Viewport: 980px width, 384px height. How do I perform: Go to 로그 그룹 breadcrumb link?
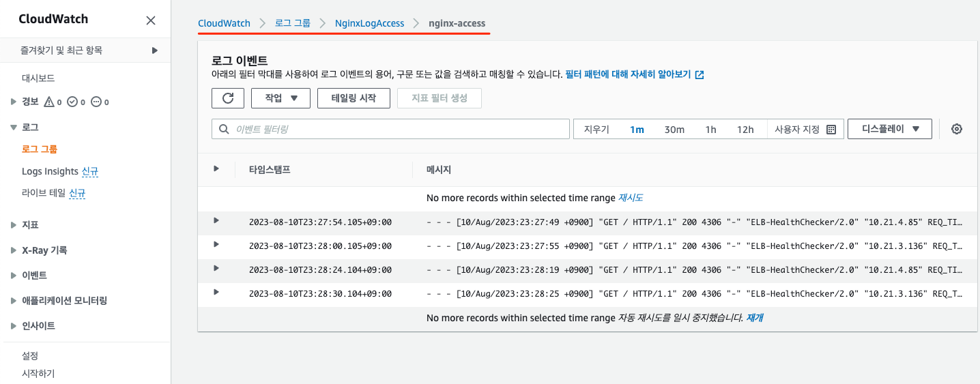click(293, 23)
